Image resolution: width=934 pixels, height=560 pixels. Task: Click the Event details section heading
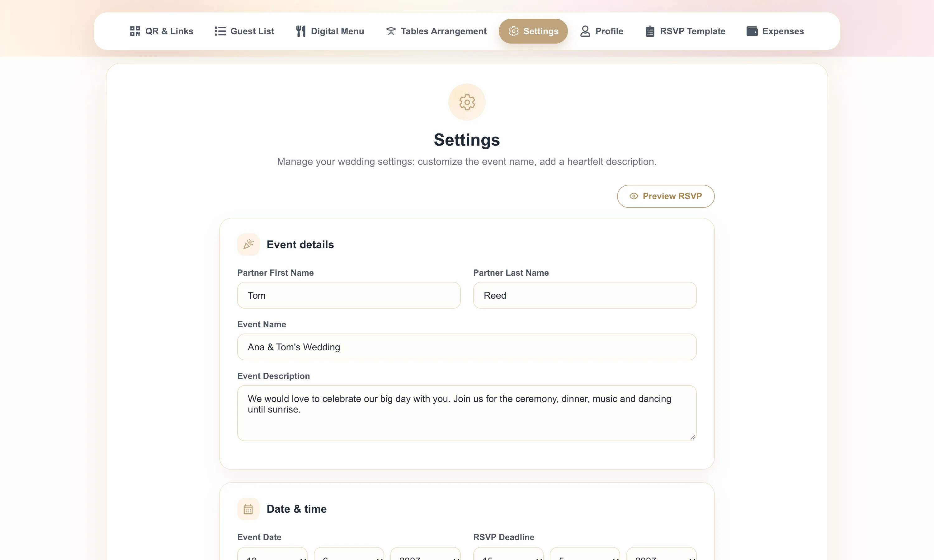pyautogui.click(x=300, y=245)
